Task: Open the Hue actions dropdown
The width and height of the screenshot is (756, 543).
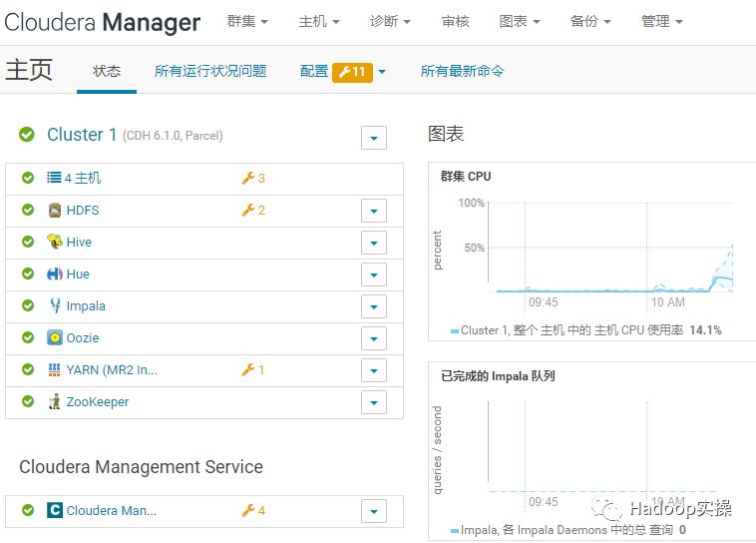Action: click(x=374, y=274)
